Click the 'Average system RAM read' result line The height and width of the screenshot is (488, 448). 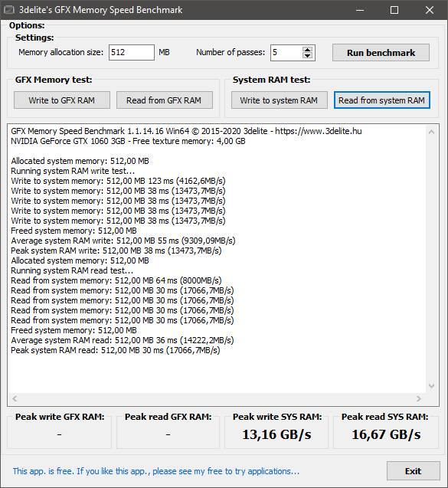pyautogui.click(x=123, y=340)
